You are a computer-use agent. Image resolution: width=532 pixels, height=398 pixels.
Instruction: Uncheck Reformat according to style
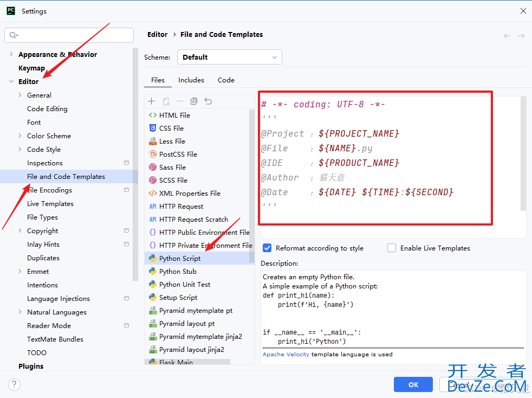(x=267, y=248)
